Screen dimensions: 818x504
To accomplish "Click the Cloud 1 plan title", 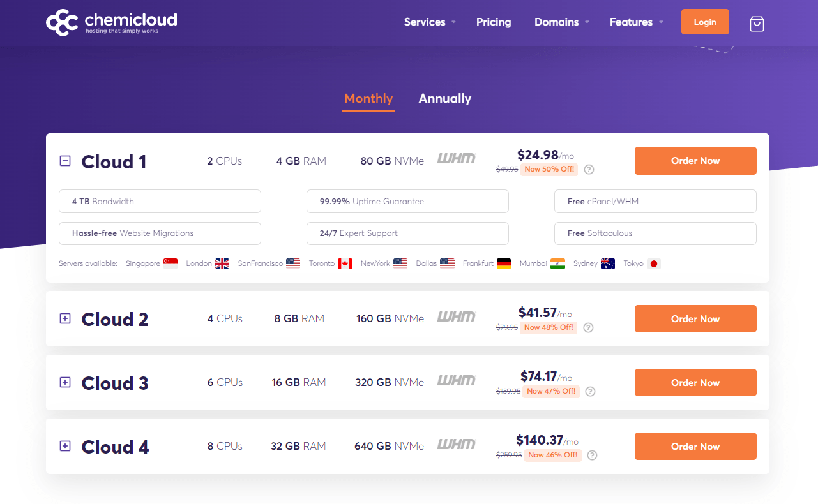I will pyautogui.click(x=114, y=162).
